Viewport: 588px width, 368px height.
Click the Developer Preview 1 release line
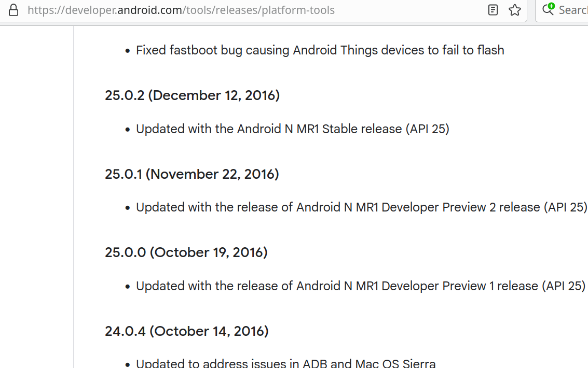[x=360, y=286]
